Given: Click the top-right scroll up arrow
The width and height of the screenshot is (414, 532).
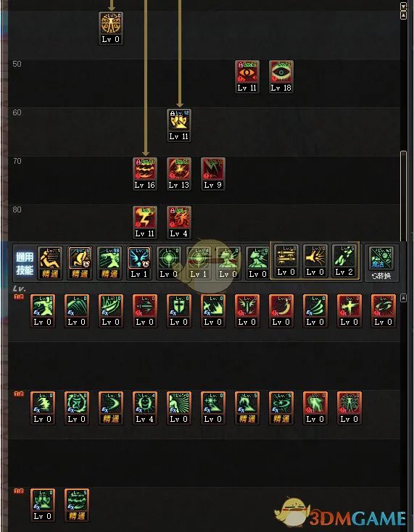Looking at the screenshot, I should click(403, 16).
